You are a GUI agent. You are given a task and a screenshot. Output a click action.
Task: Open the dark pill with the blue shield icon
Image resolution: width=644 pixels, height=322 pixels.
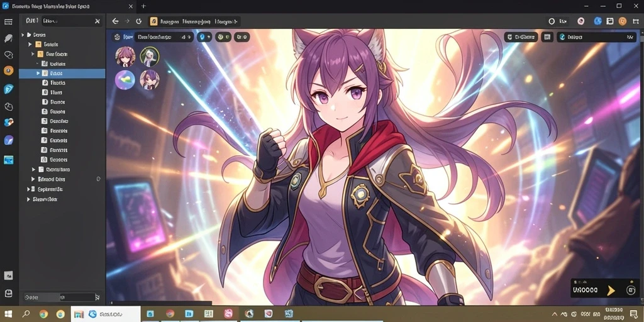(x=204, y=37)
